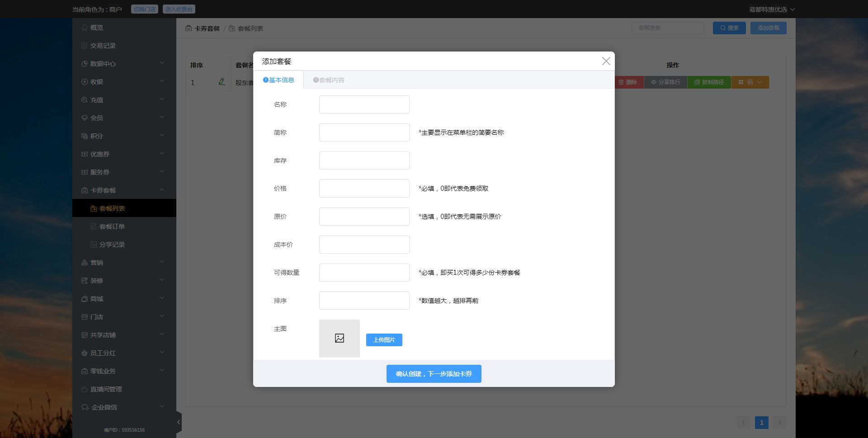This screenshot has height=438, width=868.
Task: Focus the 可得数量 input field
Action: point(364,273)
